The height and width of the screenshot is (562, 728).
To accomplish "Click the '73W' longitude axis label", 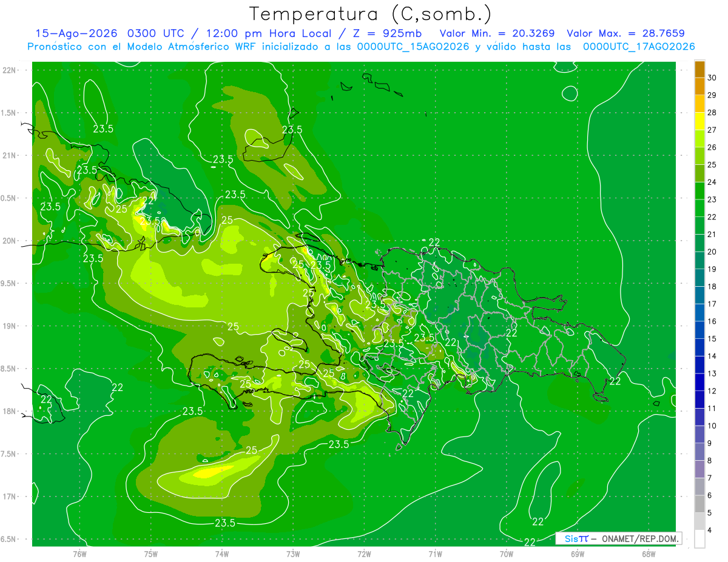I will tap(293, 554).
